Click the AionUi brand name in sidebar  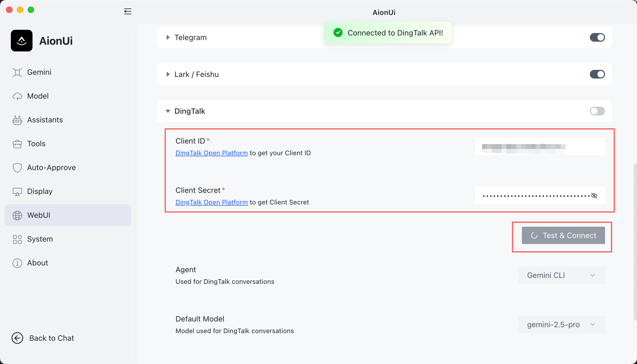pos(56,41)
